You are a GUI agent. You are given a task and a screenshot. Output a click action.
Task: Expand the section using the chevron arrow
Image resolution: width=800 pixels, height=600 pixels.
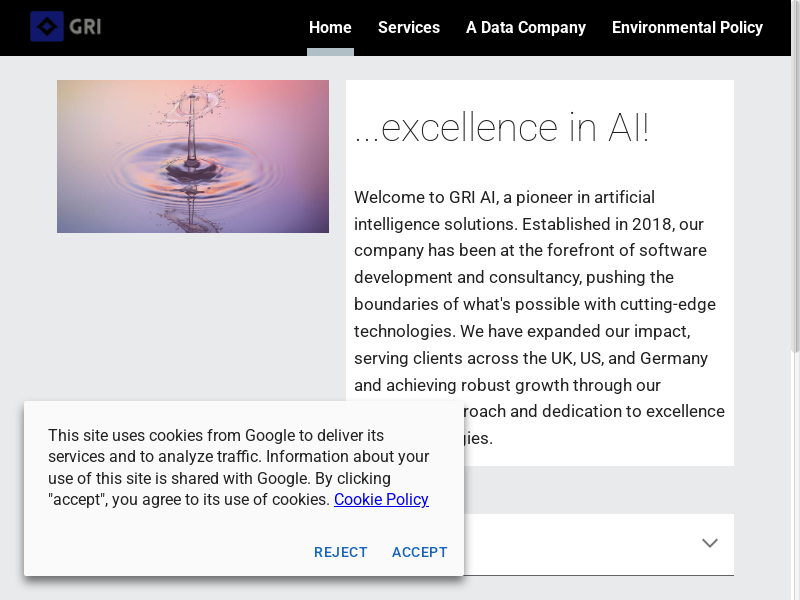710,543
